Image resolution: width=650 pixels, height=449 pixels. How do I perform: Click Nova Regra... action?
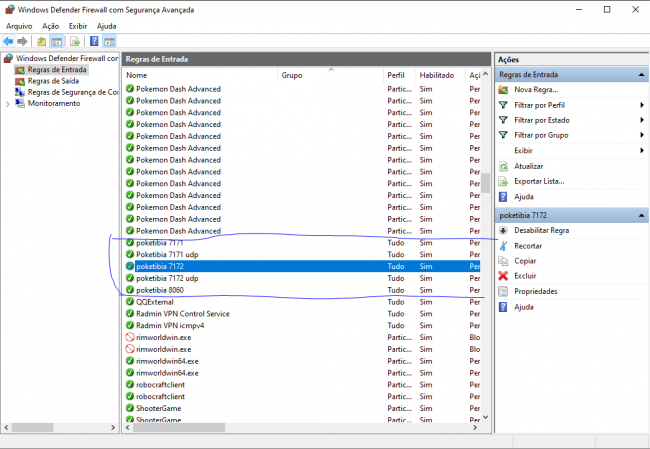tap(536, 90)
